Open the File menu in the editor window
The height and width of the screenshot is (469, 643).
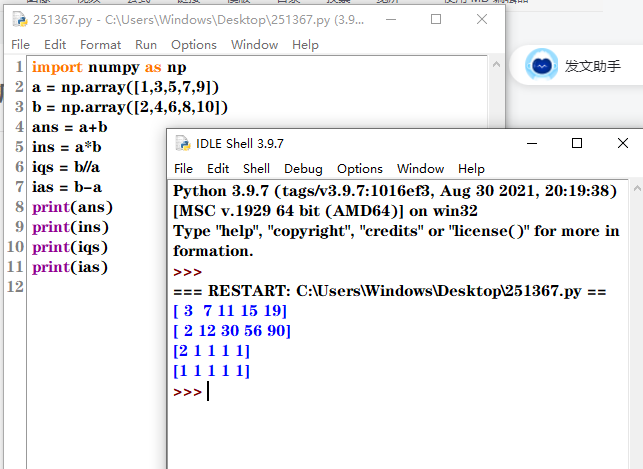pyautogui.click(x=21, y=45)
